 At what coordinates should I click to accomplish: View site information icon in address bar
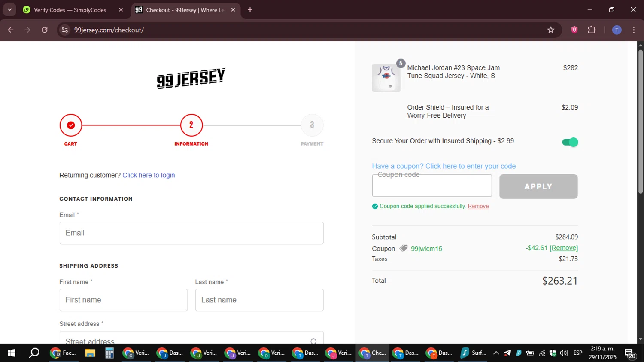(65, 30)
